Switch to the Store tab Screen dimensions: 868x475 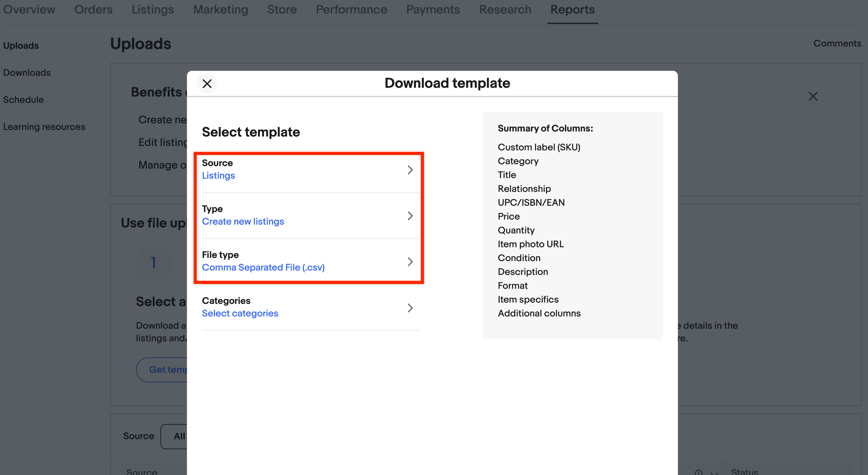(282, 9)
